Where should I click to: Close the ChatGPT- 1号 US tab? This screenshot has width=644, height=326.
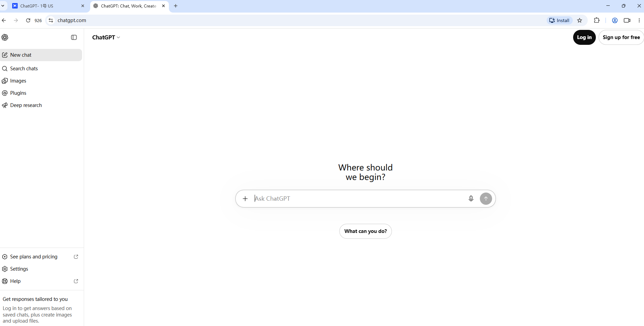coord(83,6)
